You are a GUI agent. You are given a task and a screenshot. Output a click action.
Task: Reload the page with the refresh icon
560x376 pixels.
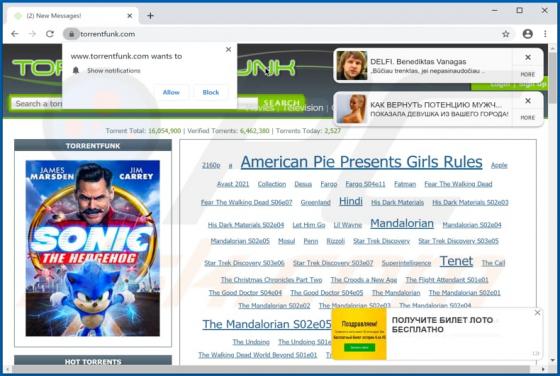(x=50, y=34)
